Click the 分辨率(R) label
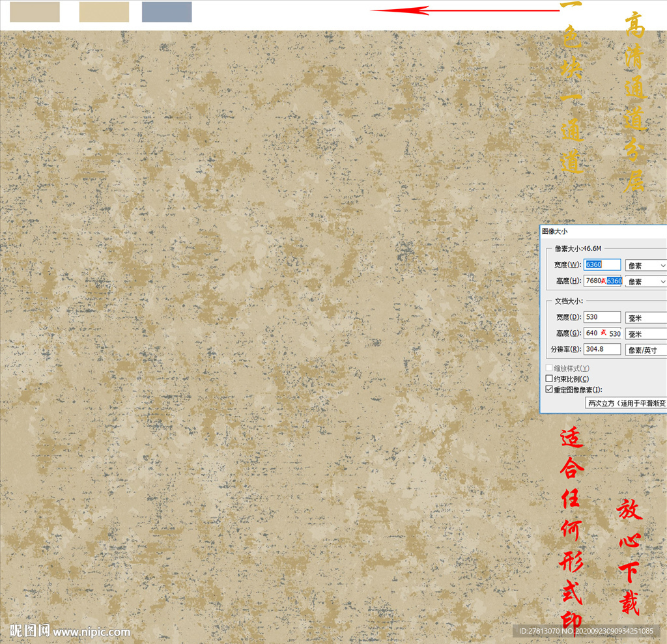This screenshot has height=644, width=667. tap(566, 349)
